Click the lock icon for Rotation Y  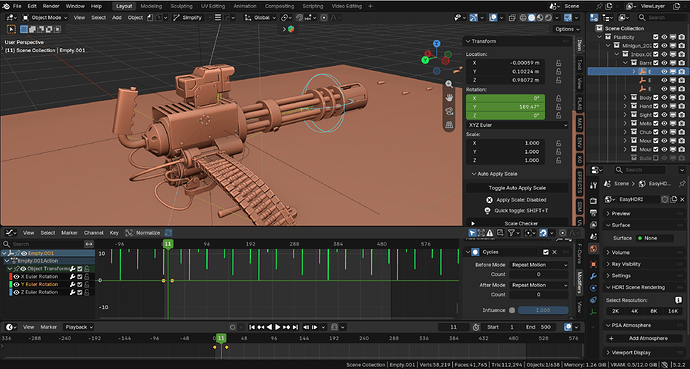(x=558, y=107)
